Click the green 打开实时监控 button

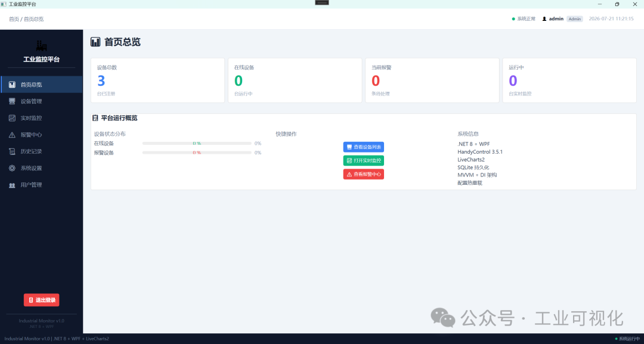click(364, 160)
